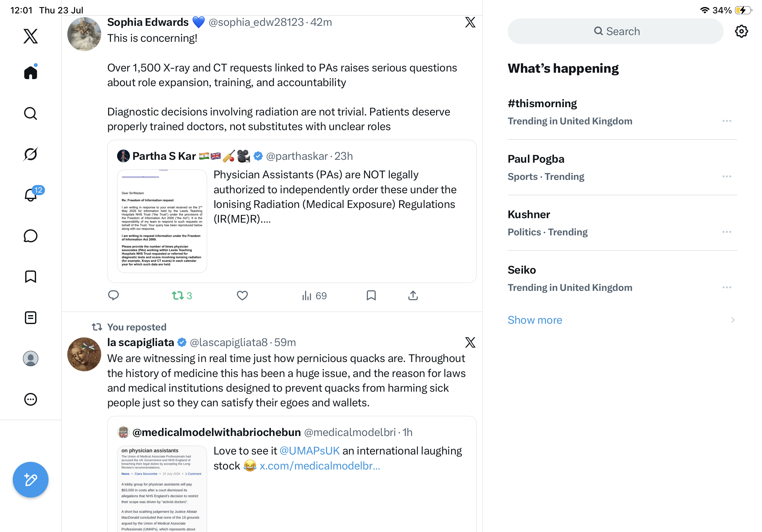The image size is (762, 532).
Task: Click Show more trends link
Action: tap(535, 320)
